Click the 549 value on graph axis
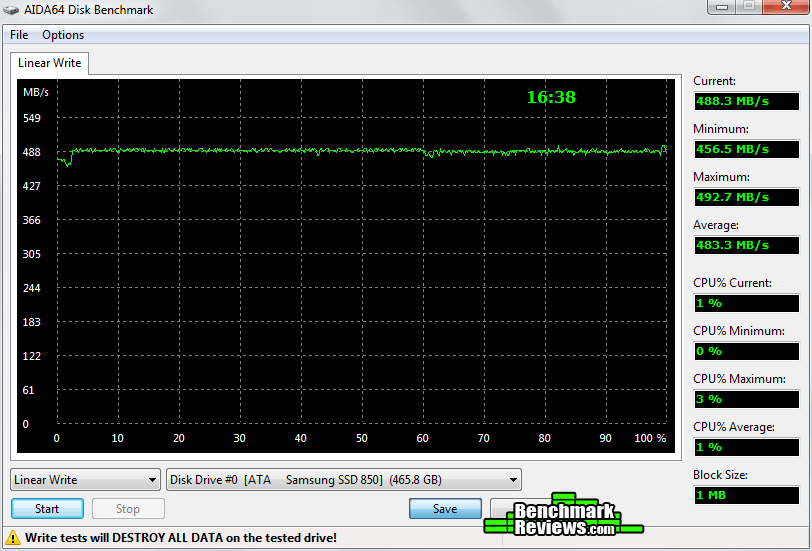Screen dimensions: 812x551 coord(32,118)
